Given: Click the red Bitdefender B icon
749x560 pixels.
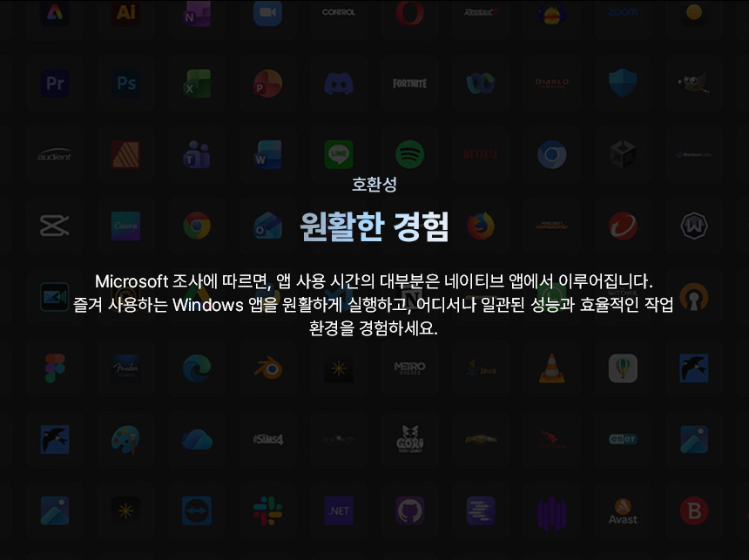Looking at the screenshot, I should tap(693, 510).
